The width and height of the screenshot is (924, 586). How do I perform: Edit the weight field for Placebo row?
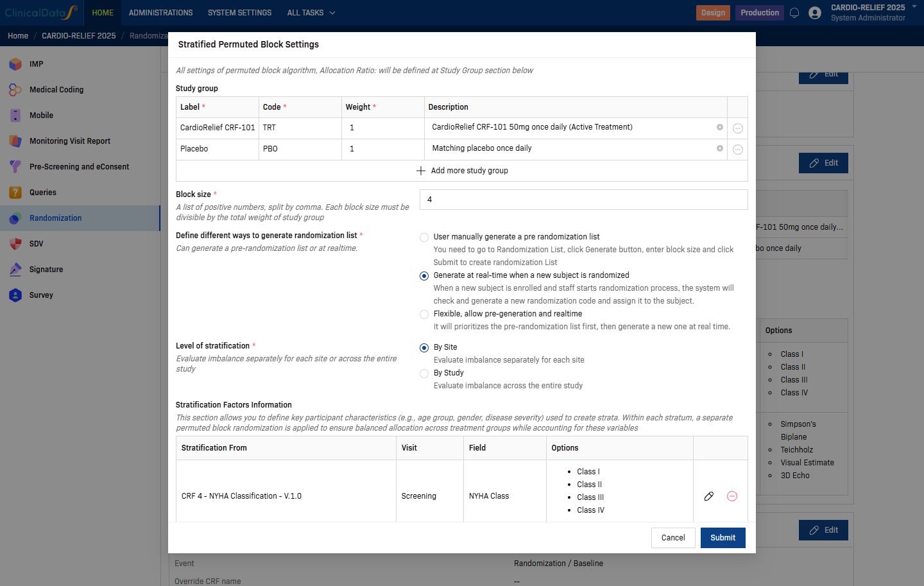click(382, 149)
